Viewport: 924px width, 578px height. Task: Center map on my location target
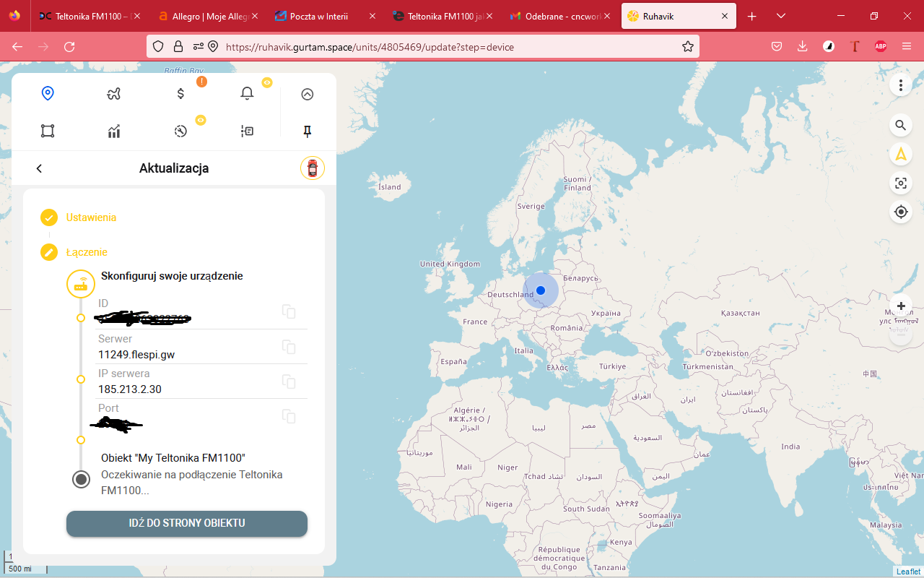tap(901, 212)
